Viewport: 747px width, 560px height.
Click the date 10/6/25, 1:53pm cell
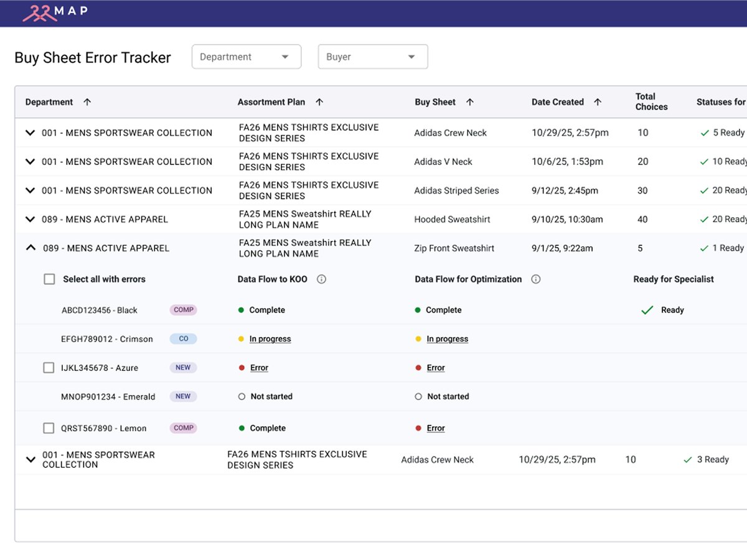(x=567, y=162)
